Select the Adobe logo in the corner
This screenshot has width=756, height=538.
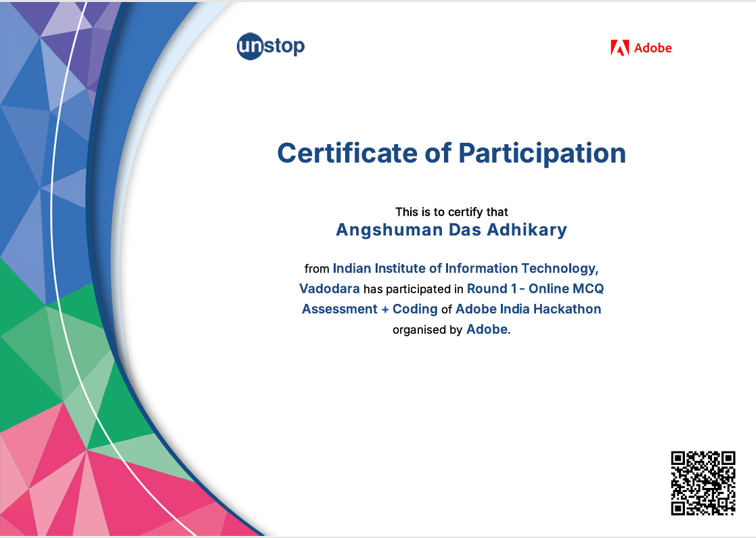(x=640, y=48)
